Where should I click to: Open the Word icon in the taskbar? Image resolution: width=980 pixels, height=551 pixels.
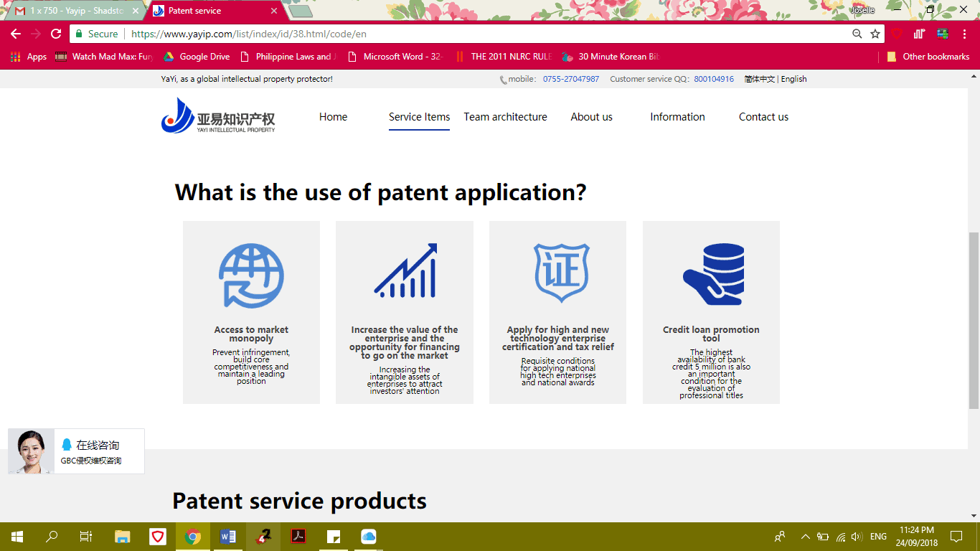[228, 537]
